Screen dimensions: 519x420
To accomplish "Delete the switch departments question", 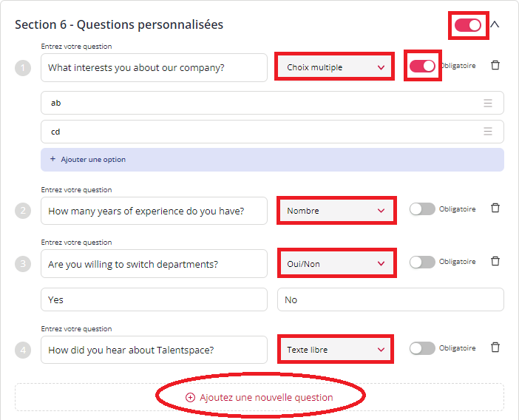I will pyautogui.click(x=495, y=261).
